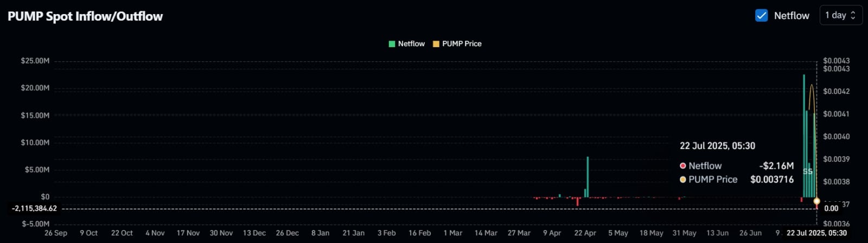Click the green Netflow legend swatch
The width and height of the screenshot is (868, 243).
(392, 44)
